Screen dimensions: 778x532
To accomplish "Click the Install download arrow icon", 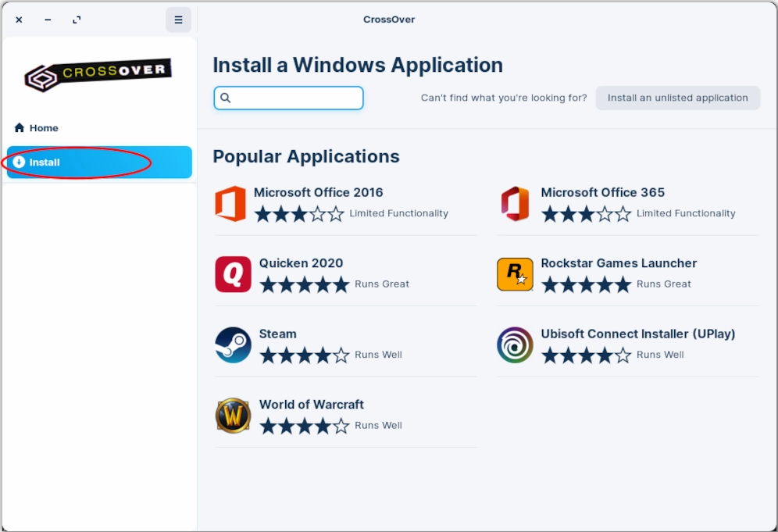I will point(19,162).
